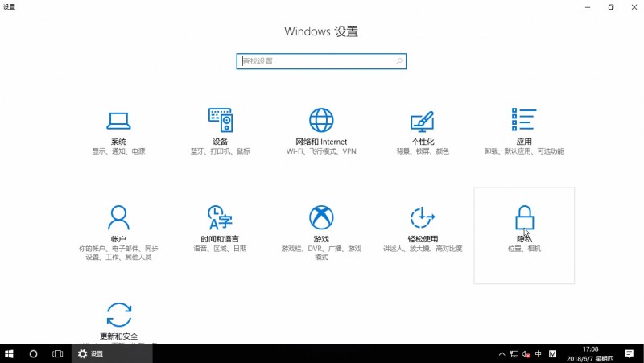Select the 设置 taskbar button
Viewport: 644px width, 363px height.
click(112, 353)
